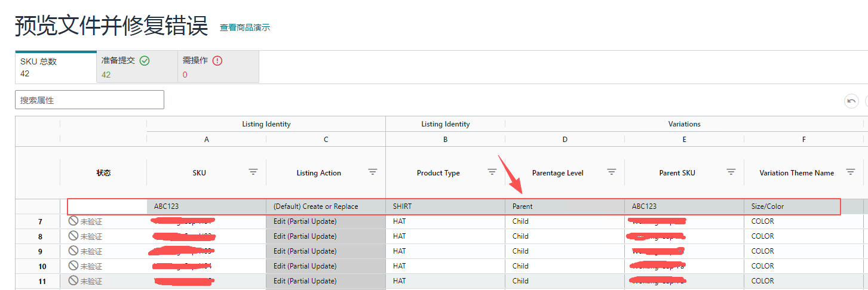Open Parentage Level cell showing Parent
This screenshot has height=290, width=868.
[565, 206]
